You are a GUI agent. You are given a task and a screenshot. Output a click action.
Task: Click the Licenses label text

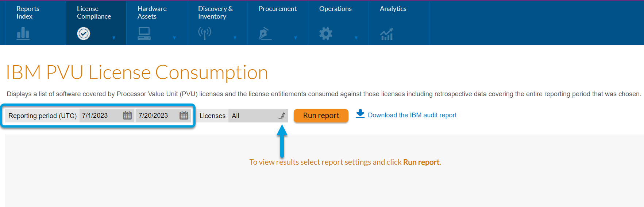(x=212, y=116)
